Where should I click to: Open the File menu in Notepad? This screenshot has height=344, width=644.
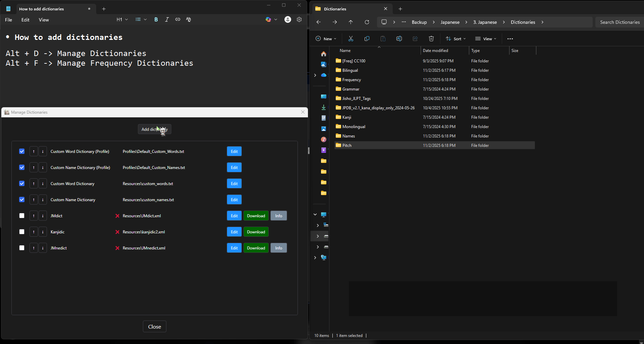point(8,20)
